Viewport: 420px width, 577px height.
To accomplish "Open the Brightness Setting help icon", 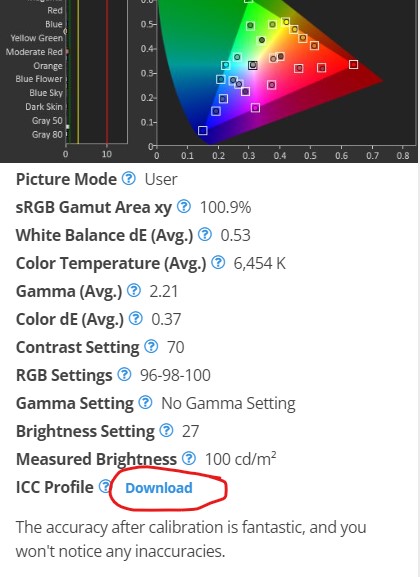I will click(166, 430).
